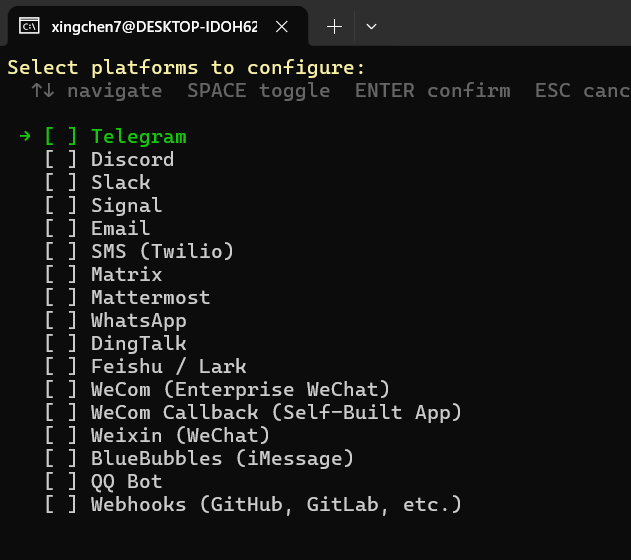
Task: Select the SMS (Twilio) option
Action: click(x=139, y=251)
